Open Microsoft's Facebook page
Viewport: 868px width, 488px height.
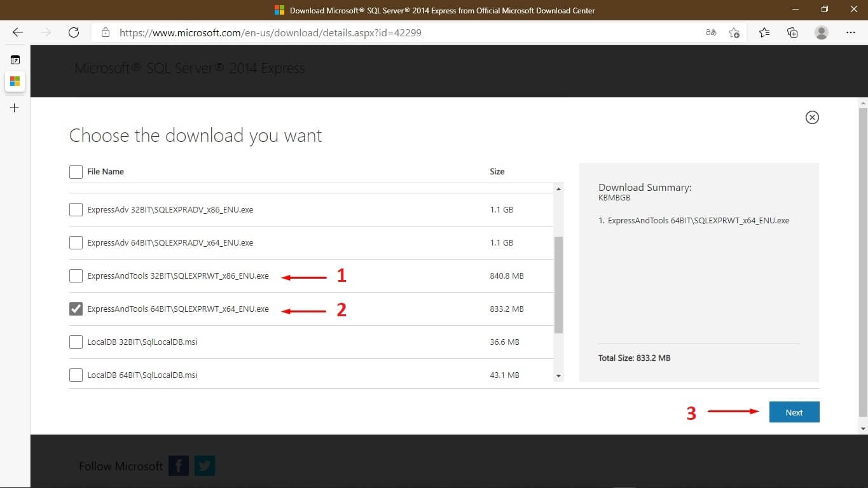(x=179, y=466)
